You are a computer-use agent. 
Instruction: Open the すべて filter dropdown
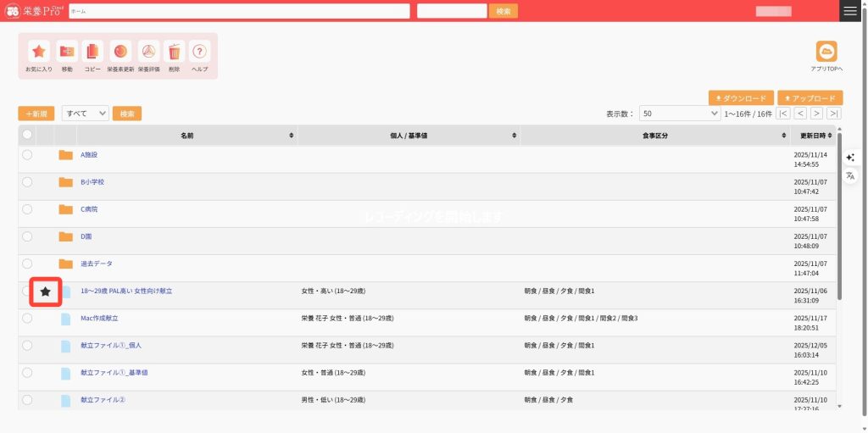[x=86, y=114]
